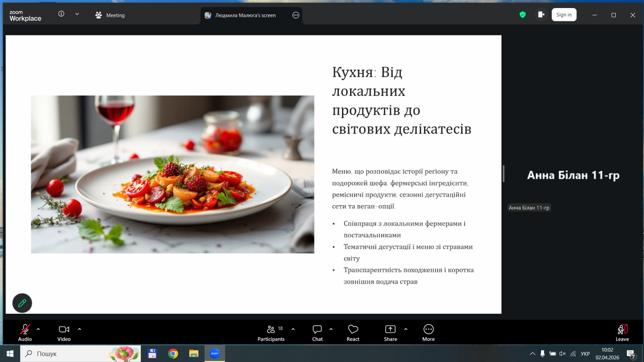Screen dimensions: 644x362
Task: Open the meeting info icon
Action: (61, 14)
